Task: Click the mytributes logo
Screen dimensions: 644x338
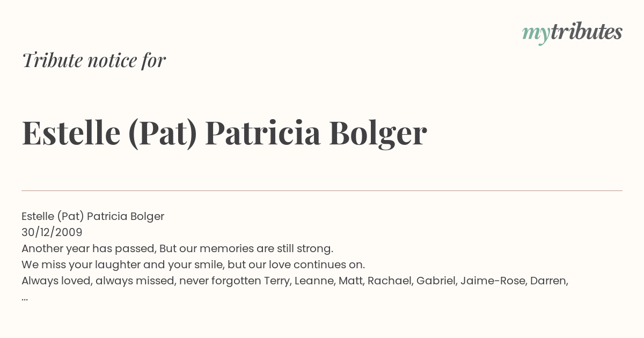Action: pos(572,33)
